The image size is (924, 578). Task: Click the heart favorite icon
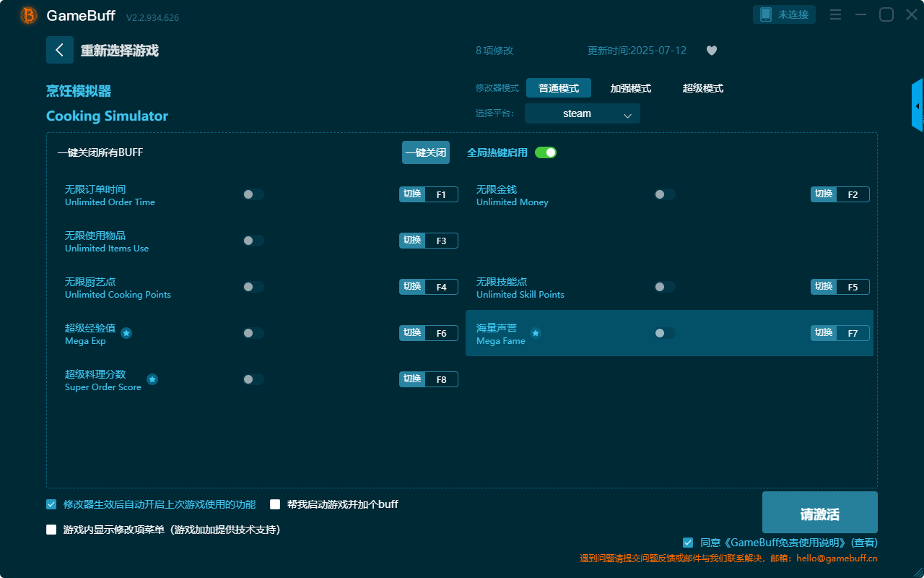point(711,51)
